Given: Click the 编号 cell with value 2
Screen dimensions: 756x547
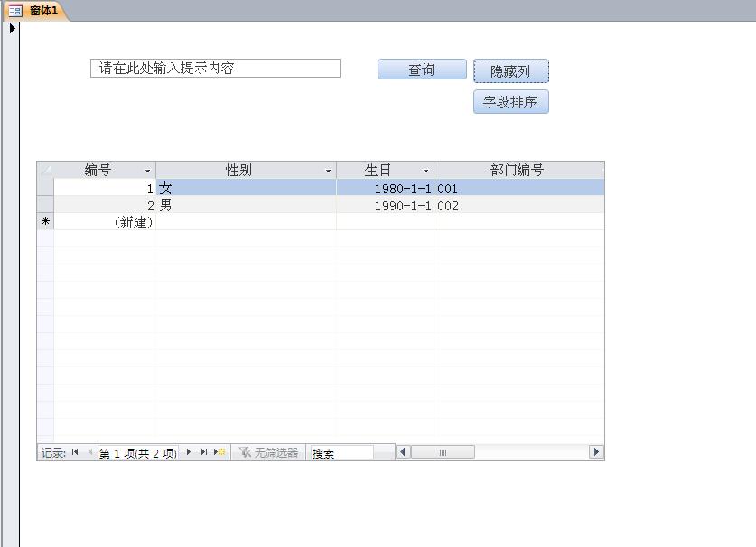Looking at the screenshot, I should [x=104, y=205].
